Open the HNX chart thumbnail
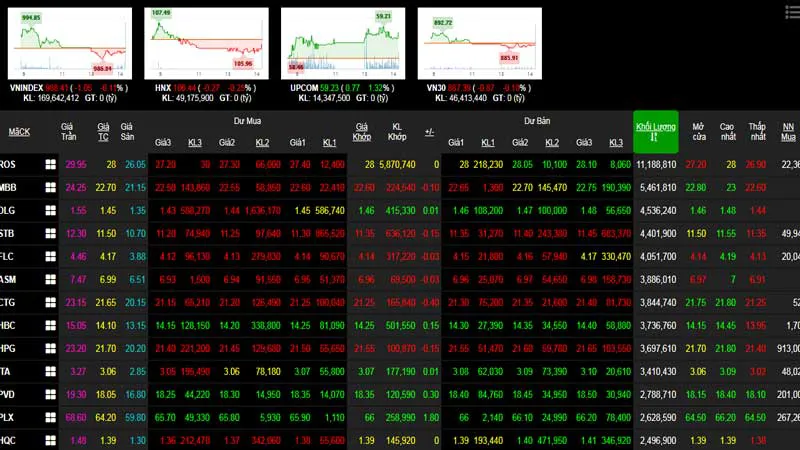 [x=207, y=43]
